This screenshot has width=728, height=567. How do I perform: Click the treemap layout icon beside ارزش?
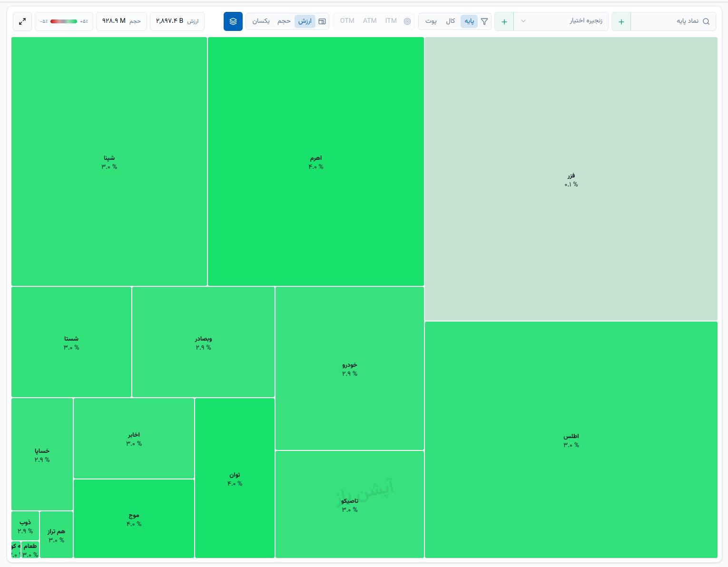pyautogui.click(x=322, y=21)
